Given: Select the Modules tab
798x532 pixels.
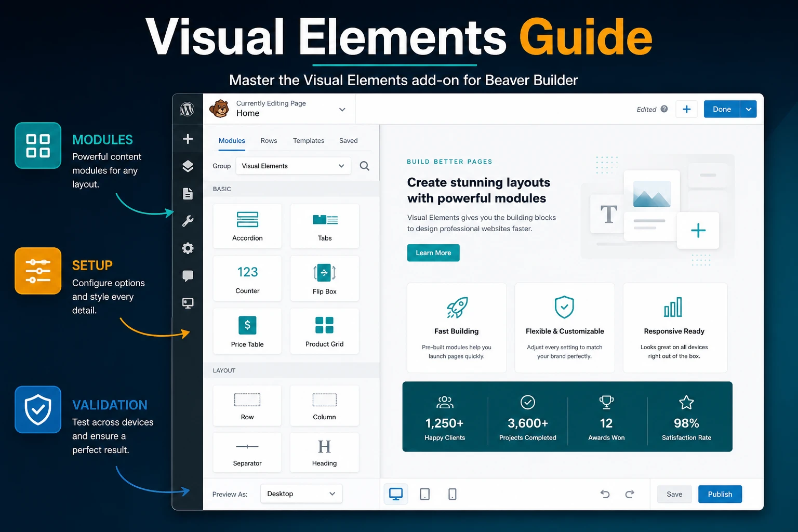Looking at the screenshot, I should tap(232, 141).
